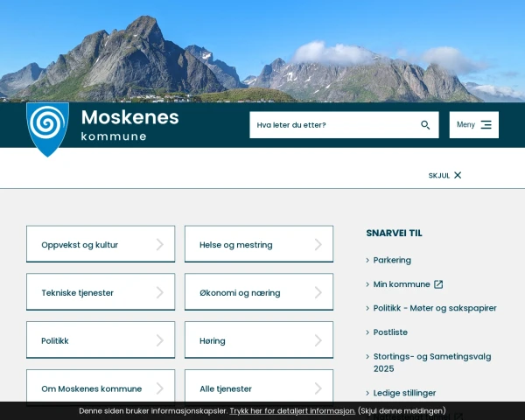Click the external link icon by Min kommune
This screenshot has width=525, height=420.
tap(438, 284)
